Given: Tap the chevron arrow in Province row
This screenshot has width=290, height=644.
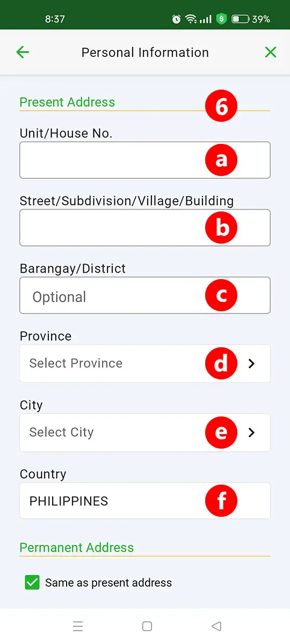Looking at the screenshot, I should tap(251, 363).
